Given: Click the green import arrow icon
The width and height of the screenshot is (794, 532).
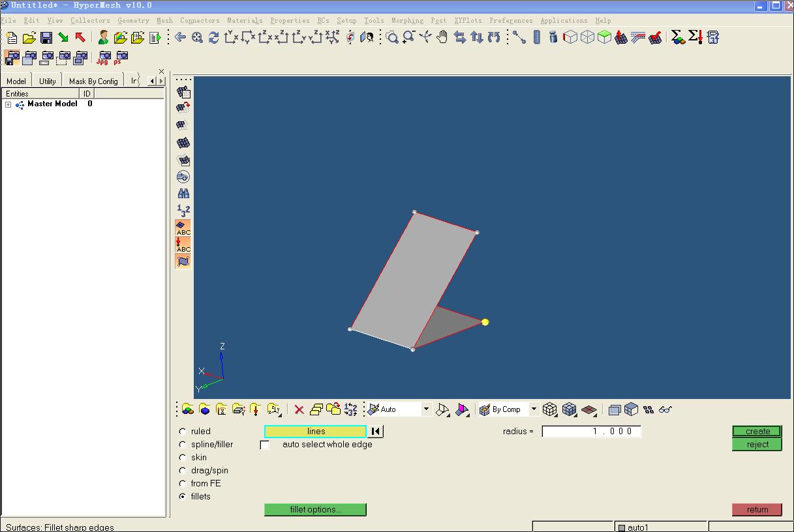Looking at the screenshot, I should pyautogui.click(x=63, y=38).
